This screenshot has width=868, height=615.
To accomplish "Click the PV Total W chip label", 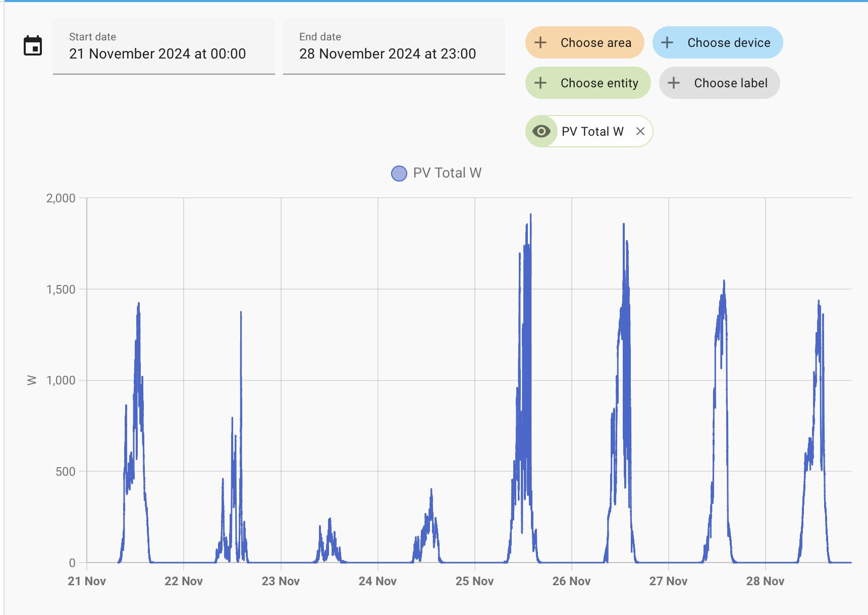I will [592, 131].
